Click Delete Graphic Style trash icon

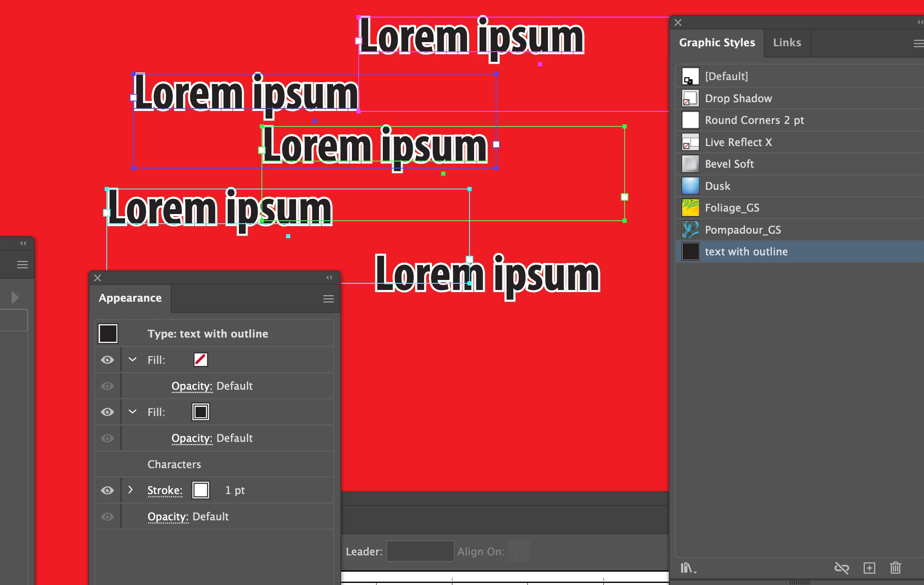coord(895,568)
